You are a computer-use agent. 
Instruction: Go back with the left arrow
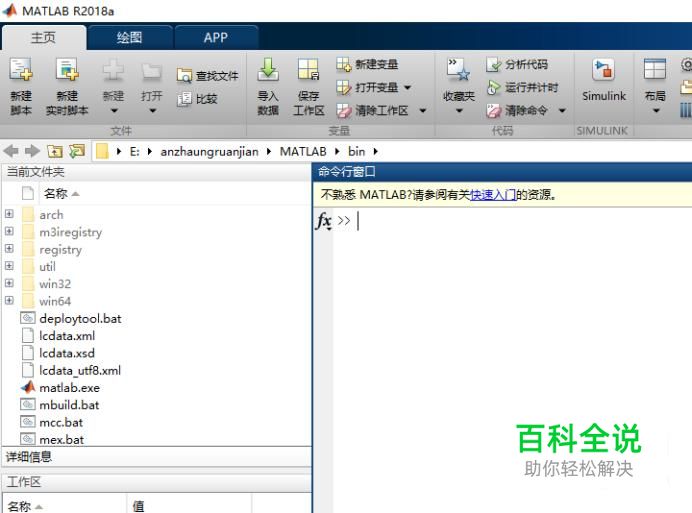(11, 151)
